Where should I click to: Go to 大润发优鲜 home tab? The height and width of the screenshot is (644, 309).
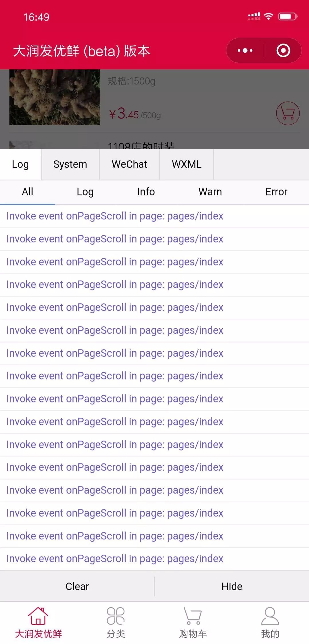tap(38, 622)
